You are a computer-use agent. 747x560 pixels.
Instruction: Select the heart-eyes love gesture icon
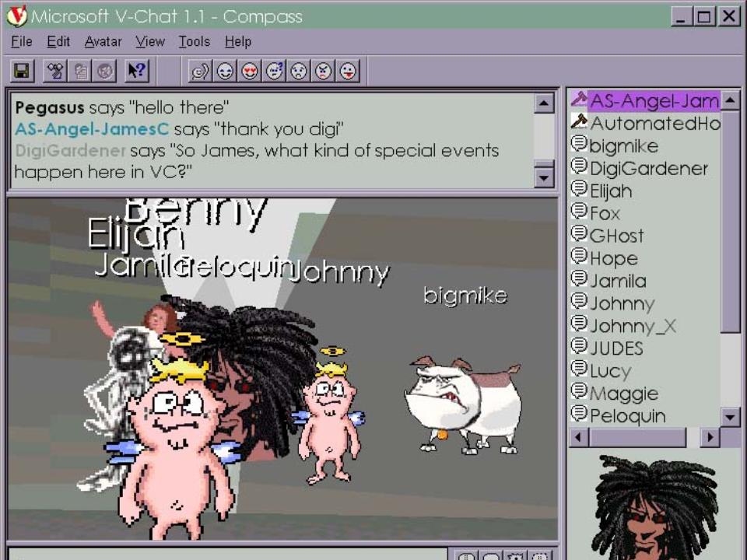pos(250,72)
